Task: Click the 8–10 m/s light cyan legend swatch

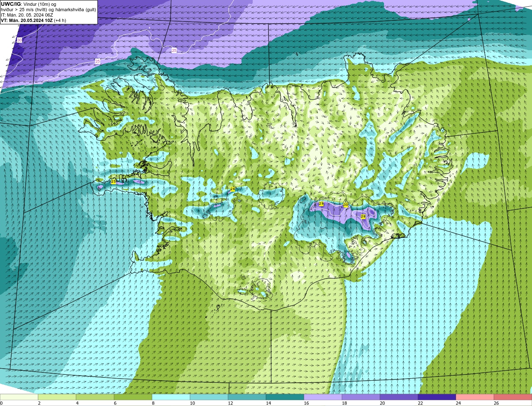Action: click(171, 397)
